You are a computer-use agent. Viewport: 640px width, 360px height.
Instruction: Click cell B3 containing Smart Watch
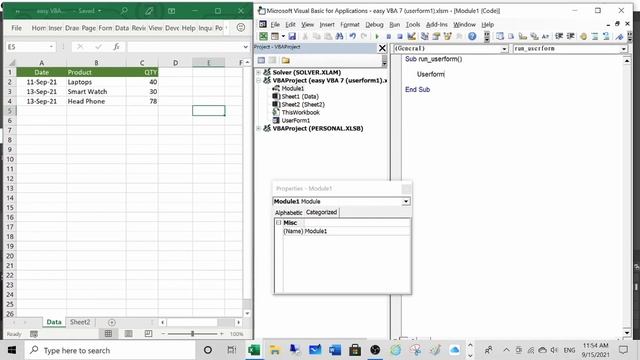tap(96, 91)
